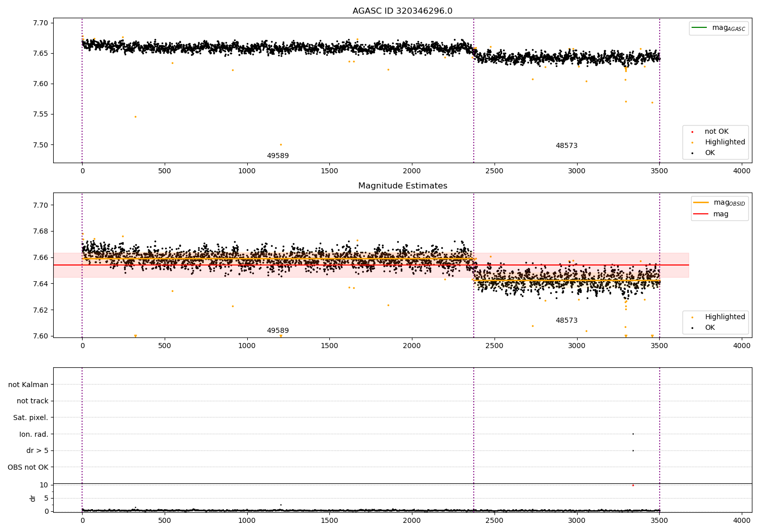Click OBSID label 48573 in the top plot
Viewport: 760px width, 532px height.
[x=566, y=146]
